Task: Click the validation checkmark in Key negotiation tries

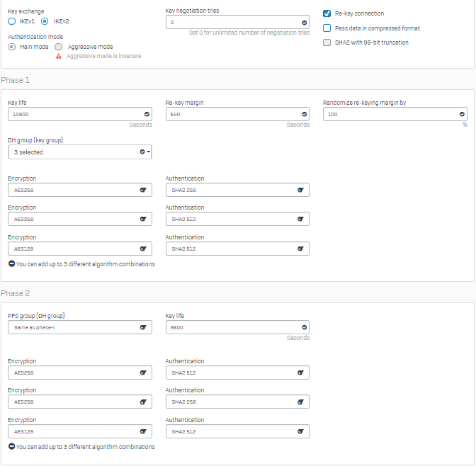Action: 304,23
